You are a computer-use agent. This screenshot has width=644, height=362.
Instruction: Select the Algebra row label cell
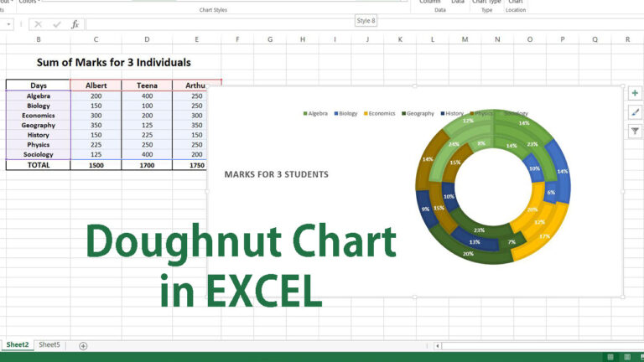[x=39, y=96]
